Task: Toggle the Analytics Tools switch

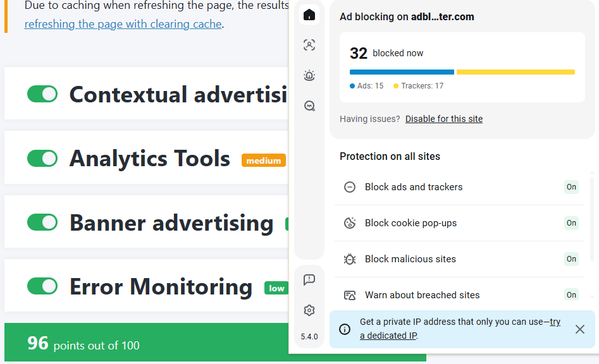Action: (x=42, y=158)
